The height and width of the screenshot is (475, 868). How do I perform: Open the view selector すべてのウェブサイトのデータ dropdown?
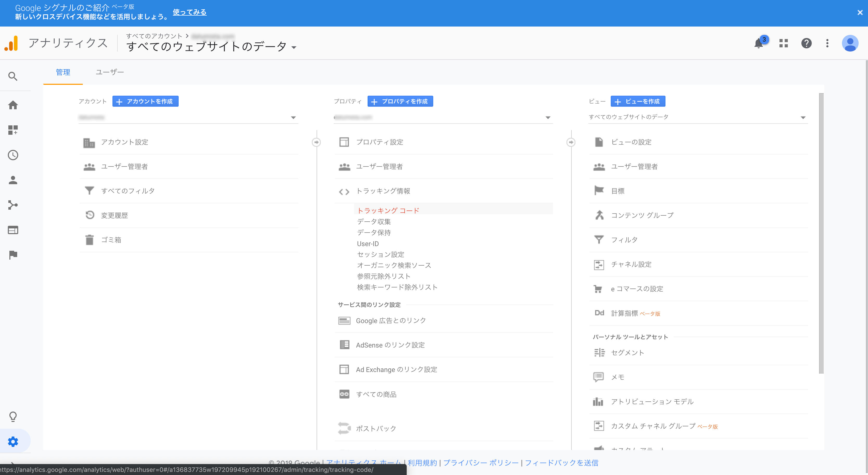click(x=698, y=117)
